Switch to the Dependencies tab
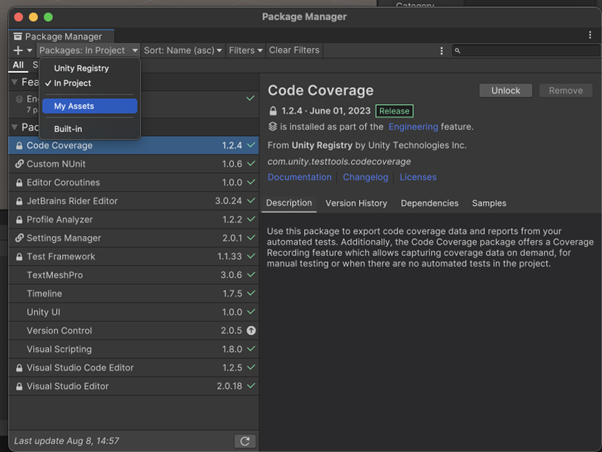 click(x=429, y=203)
